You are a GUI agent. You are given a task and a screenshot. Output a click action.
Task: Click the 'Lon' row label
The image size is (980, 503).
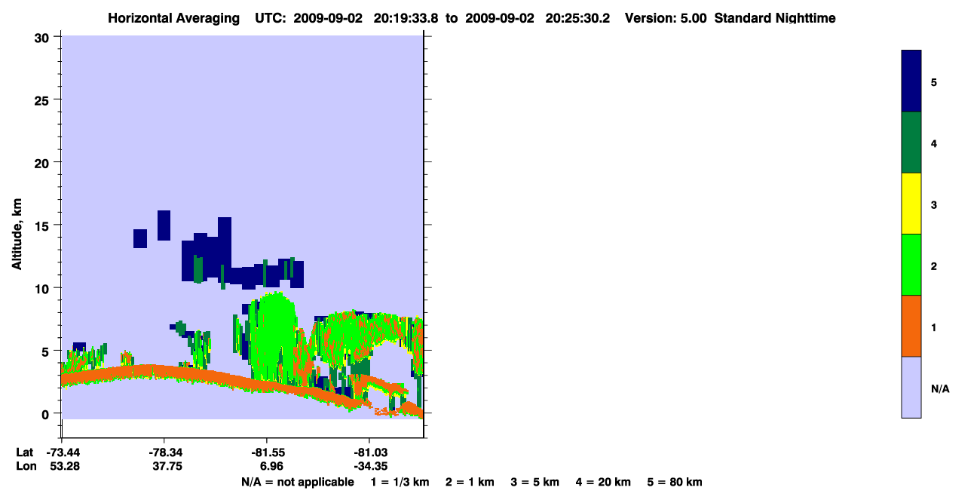click(25, 466)
